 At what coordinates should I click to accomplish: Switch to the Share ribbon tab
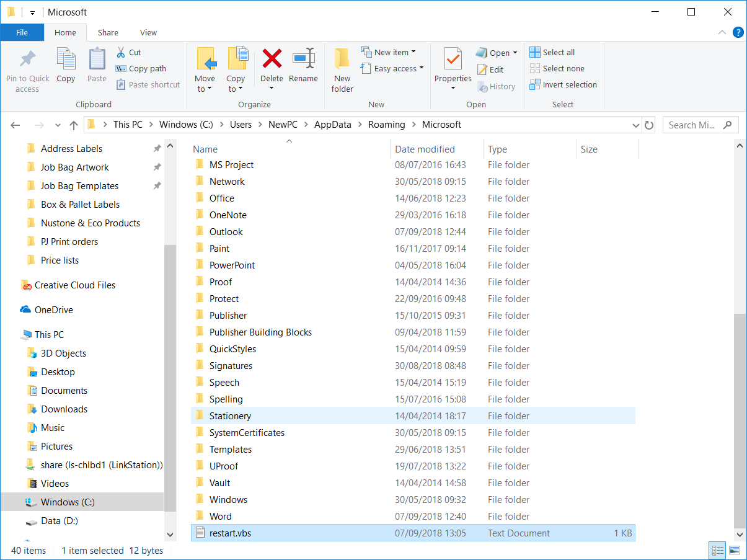108,32
